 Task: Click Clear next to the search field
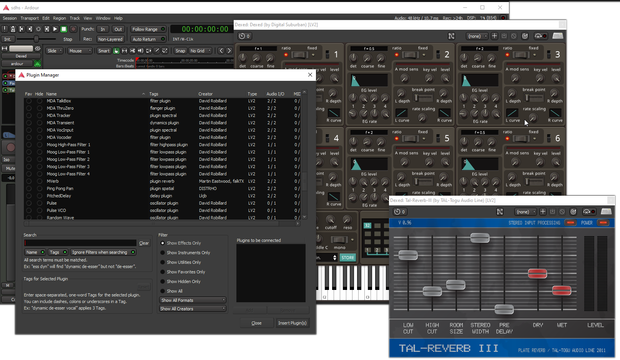pyautogui.click(x=144, y=243)
